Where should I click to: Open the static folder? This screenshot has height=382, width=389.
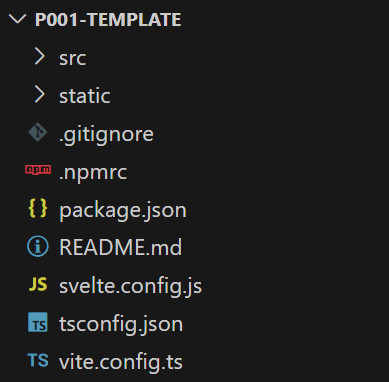[85, 96]
